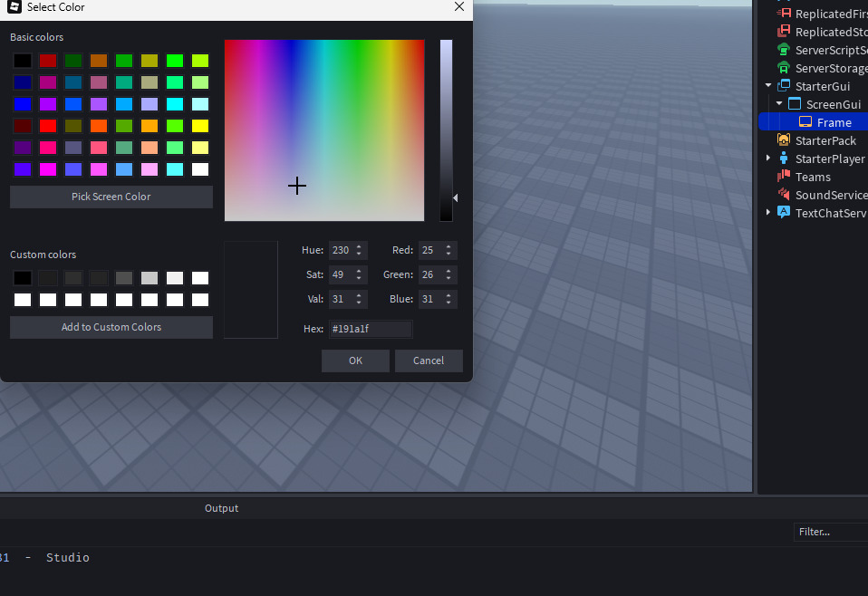This screenshot has width=868, height=596.
Task: Click the SoundService icon in Explorer
Action: 784,195
